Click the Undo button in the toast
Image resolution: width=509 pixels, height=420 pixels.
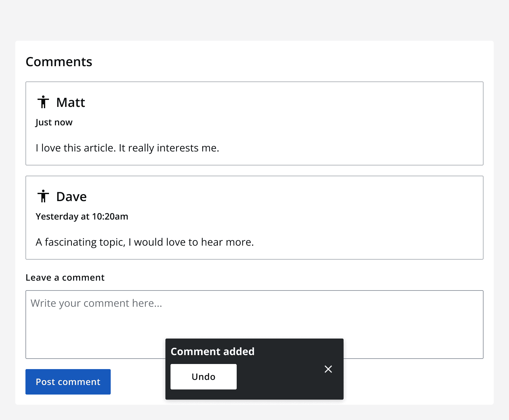[203, 376]
